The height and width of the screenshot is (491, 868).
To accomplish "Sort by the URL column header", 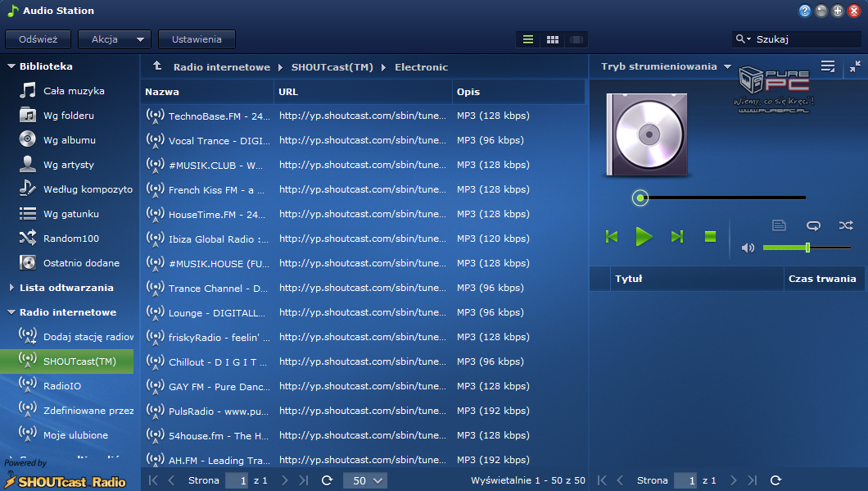I will point(363,92).
